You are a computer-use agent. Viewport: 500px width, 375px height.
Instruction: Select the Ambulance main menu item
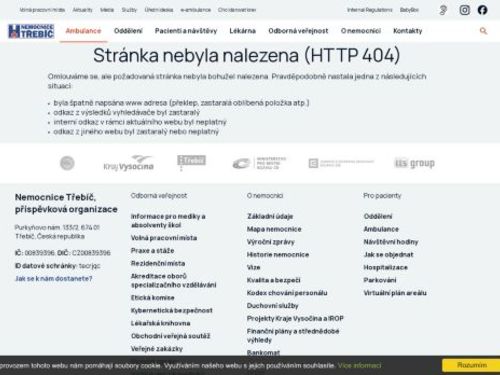pyautogui.click(x=83, y=31)
